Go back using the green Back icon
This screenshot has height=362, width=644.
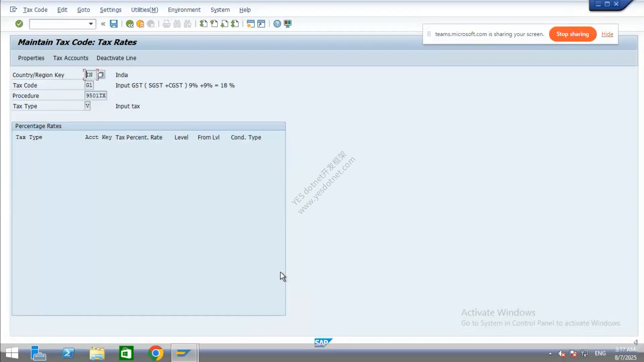coord(129,24)
